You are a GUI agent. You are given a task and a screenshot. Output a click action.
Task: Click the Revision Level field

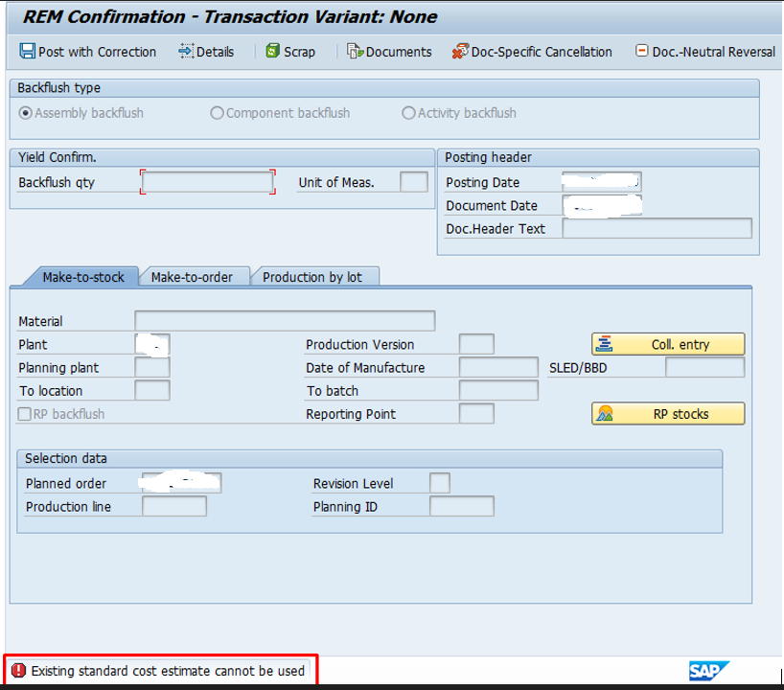[x=440, y=483]
